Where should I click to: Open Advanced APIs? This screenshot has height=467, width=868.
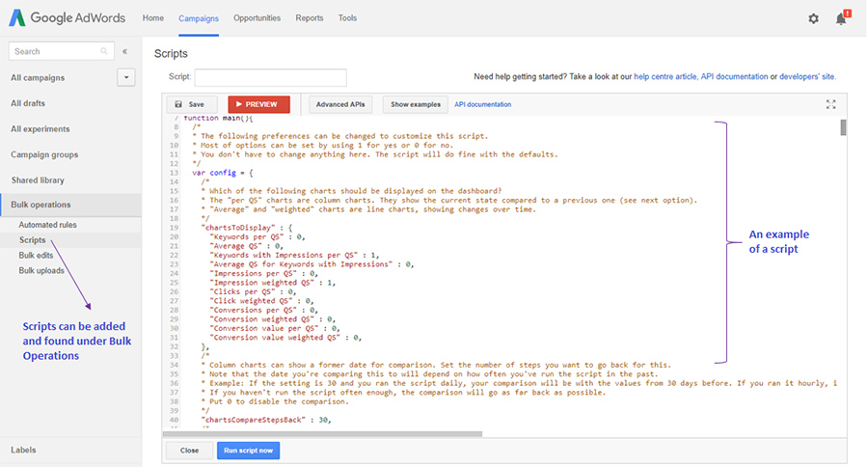(340, 104)
